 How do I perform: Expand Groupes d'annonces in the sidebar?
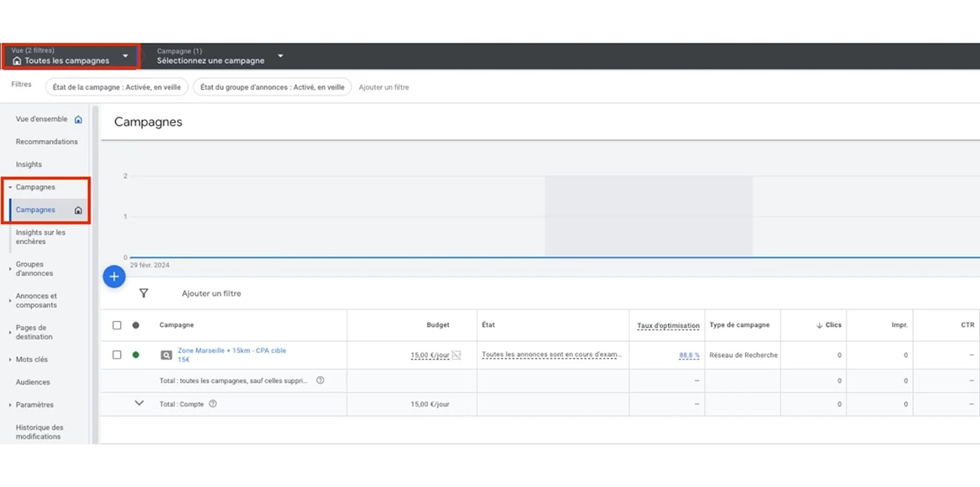point(11,269)
